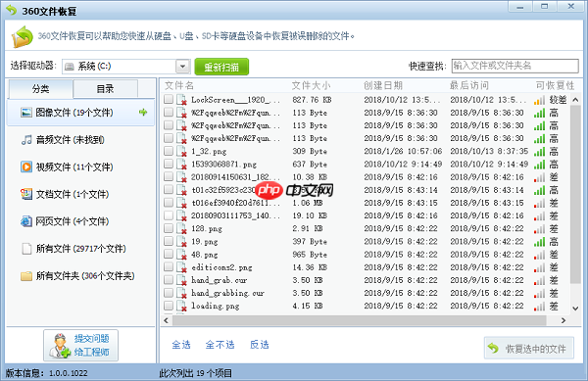Screen dimensions: 588x381
Task: Click the 全不选 link
Action: [x=220, y=345]
